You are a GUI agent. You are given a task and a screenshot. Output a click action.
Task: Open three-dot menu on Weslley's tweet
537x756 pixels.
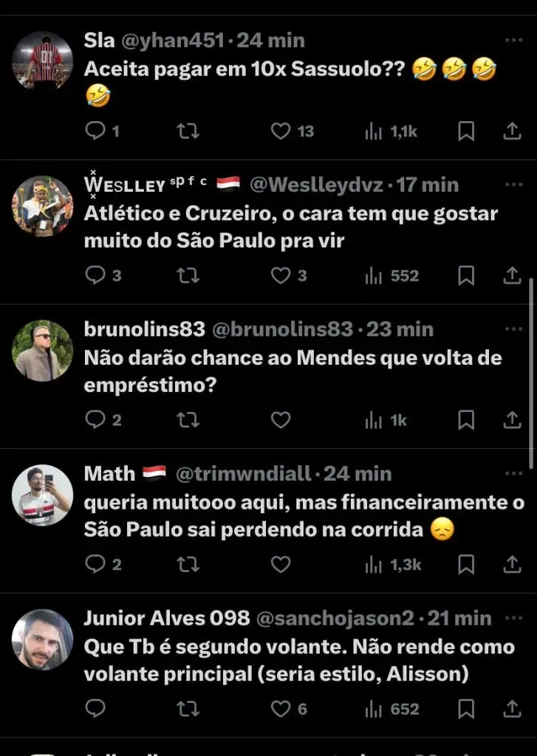pos(512,185)
